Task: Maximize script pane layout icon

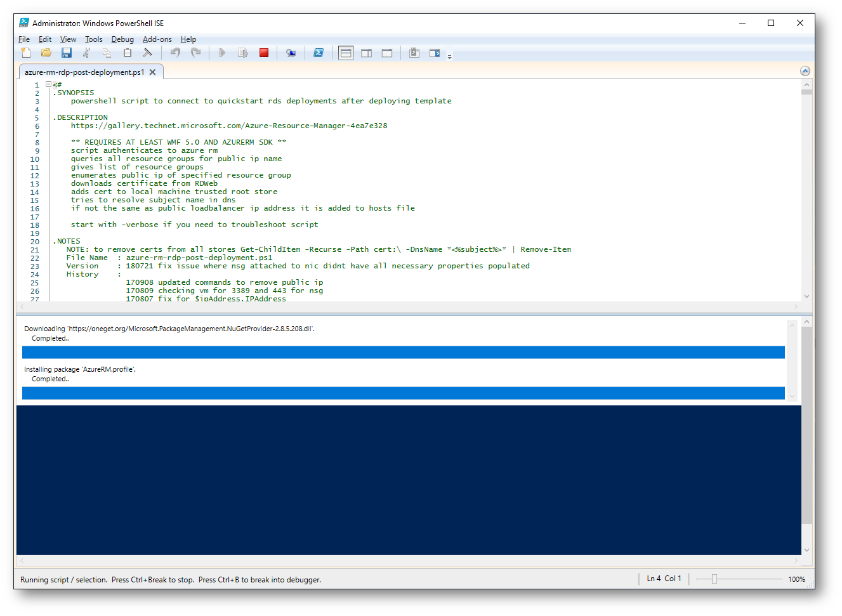Action: pyautogui.click(x=387, y=53)
